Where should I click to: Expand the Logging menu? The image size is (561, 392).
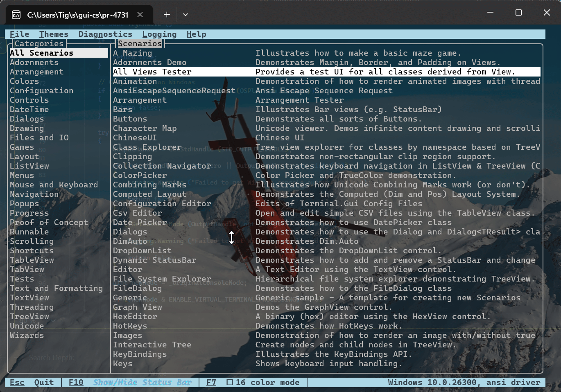[159, 34]
